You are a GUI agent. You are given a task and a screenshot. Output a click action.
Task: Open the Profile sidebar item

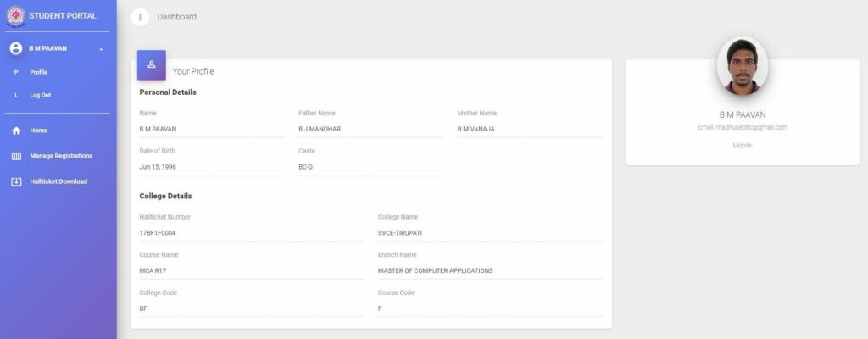(39, 72)
